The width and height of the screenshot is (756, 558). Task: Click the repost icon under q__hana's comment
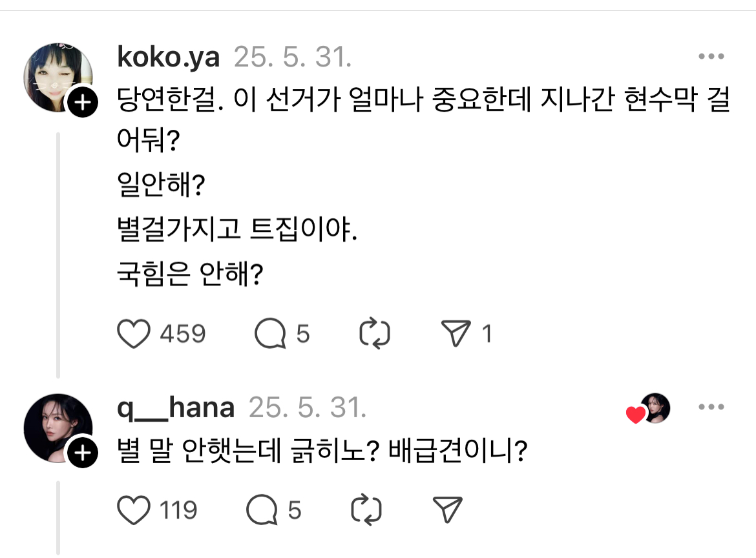coord(368,510)
